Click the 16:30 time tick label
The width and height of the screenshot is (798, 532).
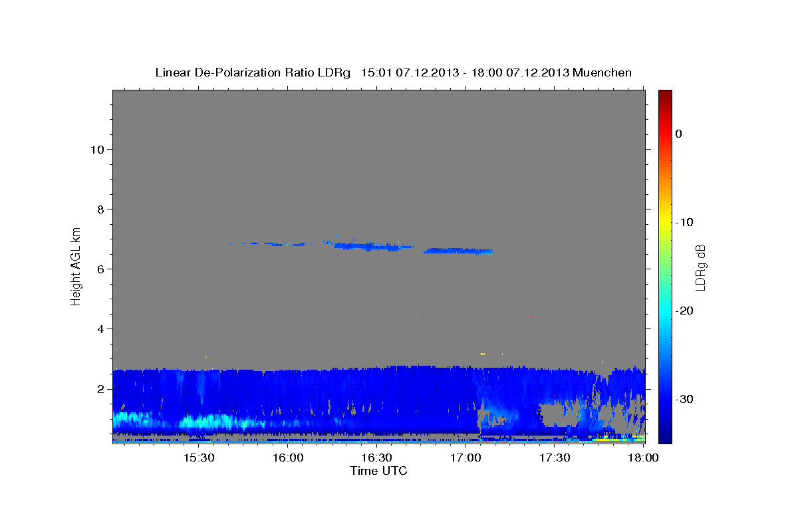pyautogui.click(x=376, y=458)
